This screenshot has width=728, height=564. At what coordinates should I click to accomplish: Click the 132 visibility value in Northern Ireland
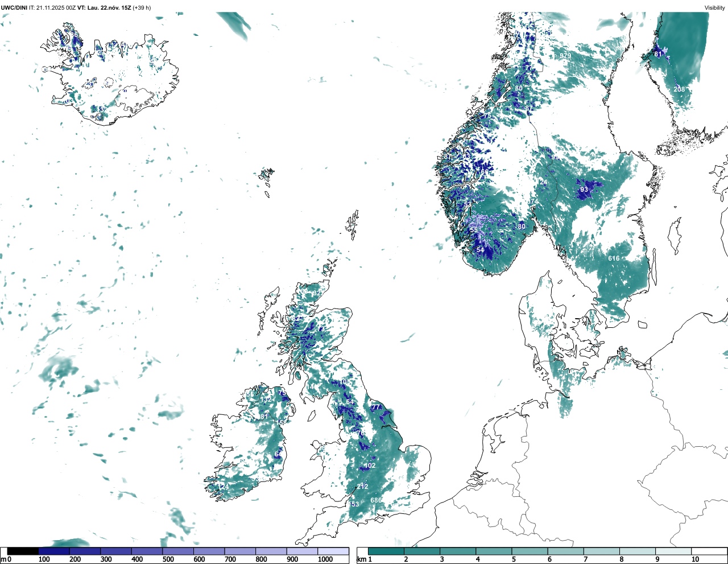[x=266, y=400]
